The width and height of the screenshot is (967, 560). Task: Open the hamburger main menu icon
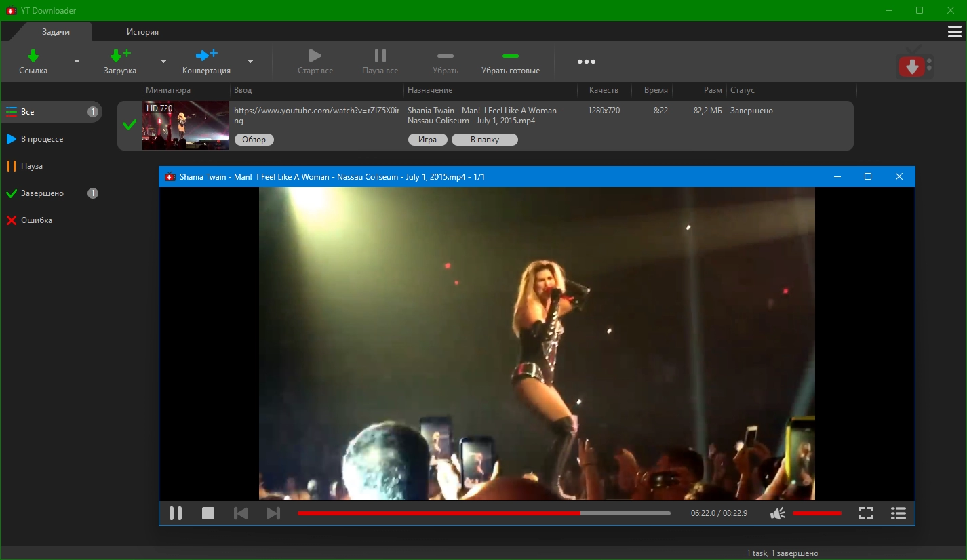tap(954, 32)
